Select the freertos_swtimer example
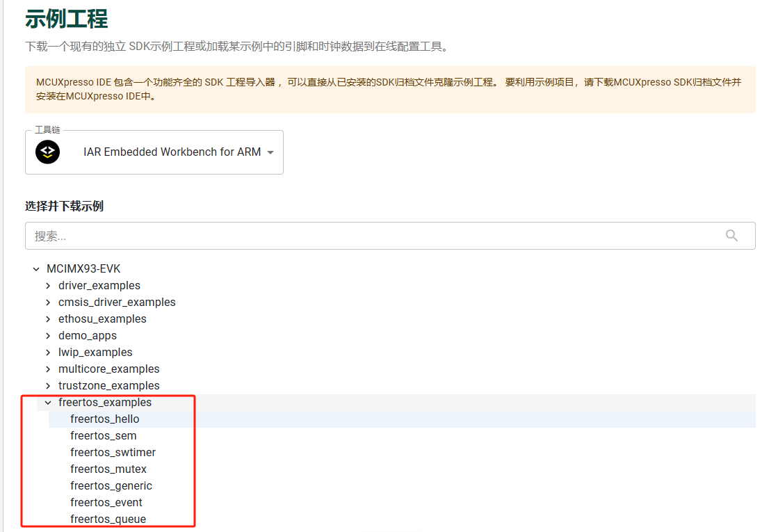The width and height of the screenshot is (778, 532). 113,453
